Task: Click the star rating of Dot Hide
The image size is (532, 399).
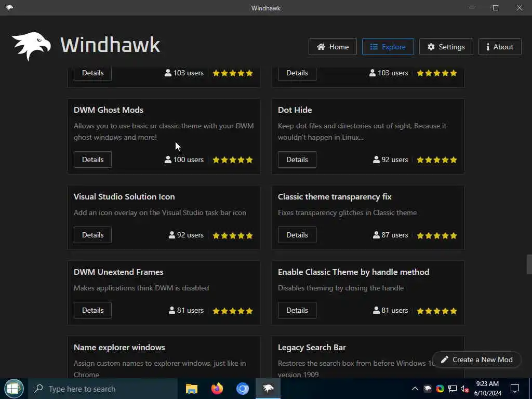Action: (437, 160)
